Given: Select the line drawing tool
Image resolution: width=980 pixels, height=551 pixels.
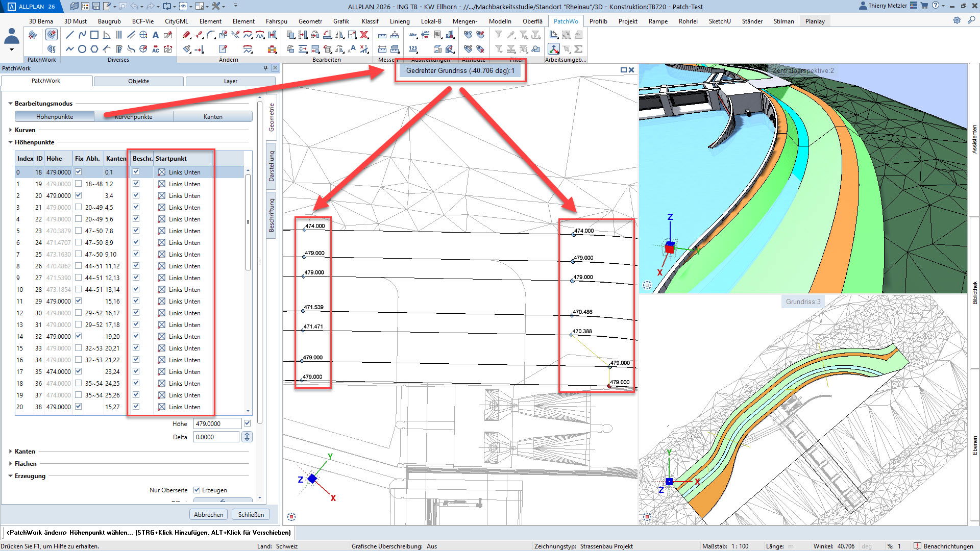Looking at the screenshot, I should pos(70,35).
